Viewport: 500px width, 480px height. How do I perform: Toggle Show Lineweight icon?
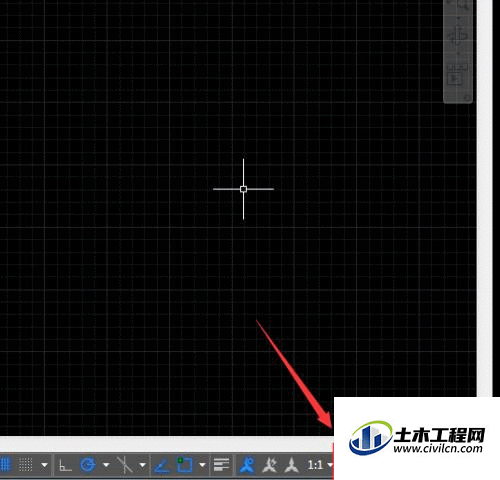click(x=221, y=464)
